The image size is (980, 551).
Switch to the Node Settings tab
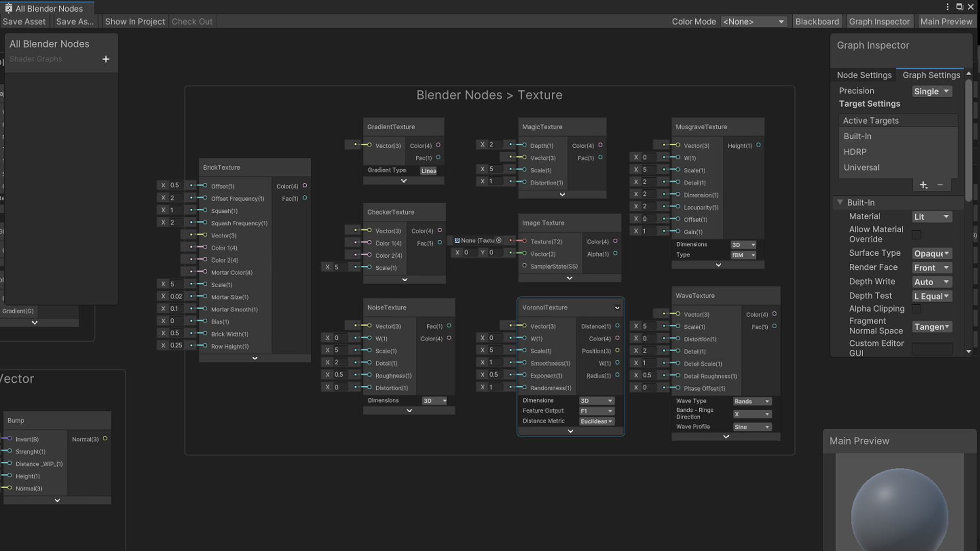[x=864, y=75]
